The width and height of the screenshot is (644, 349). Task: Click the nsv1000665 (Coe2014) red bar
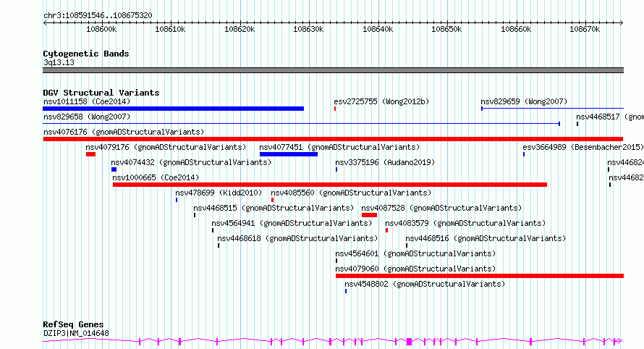(330, 185)
